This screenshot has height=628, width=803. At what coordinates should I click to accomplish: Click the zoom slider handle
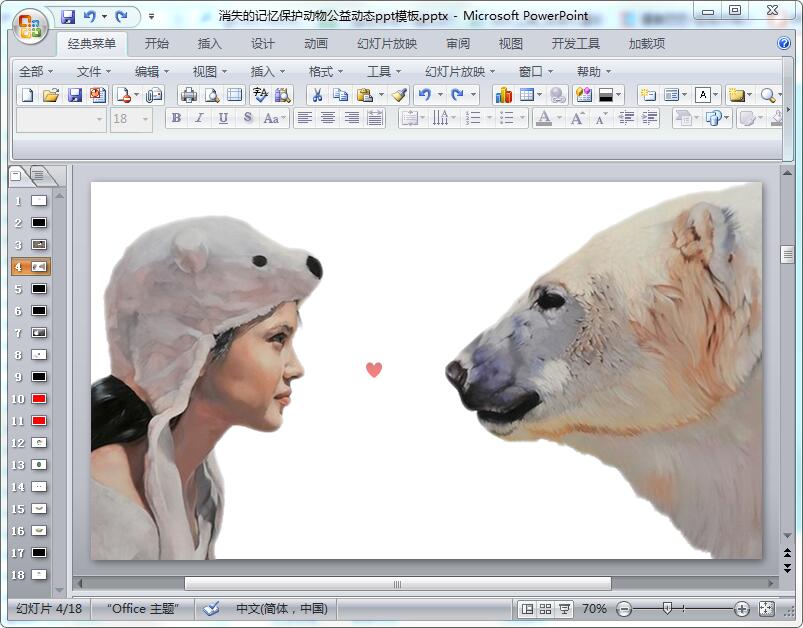[x=667, y=609]
